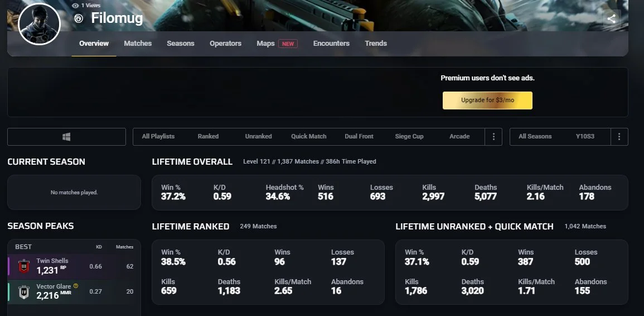Click the info icon next to Vector Glare
The height and width of the screenshot is (316, 644).
coord(76,286)
